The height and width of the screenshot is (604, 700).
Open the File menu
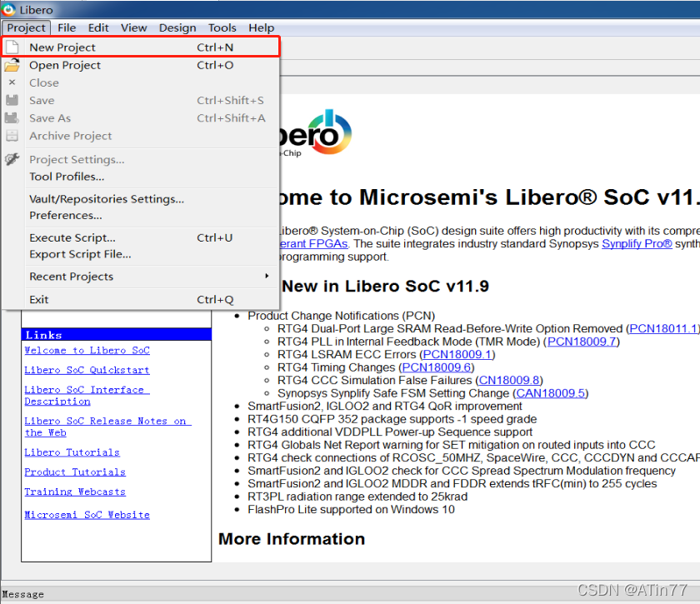[67, 27]
